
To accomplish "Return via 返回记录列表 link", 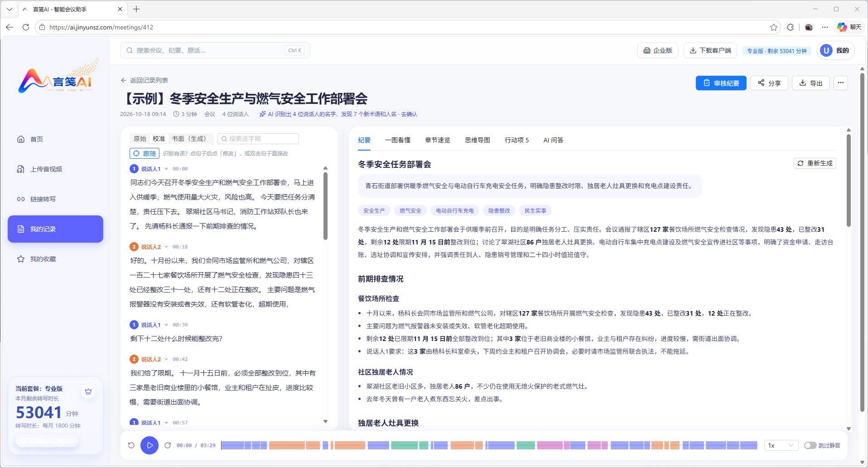I will [x=145, y=80].
